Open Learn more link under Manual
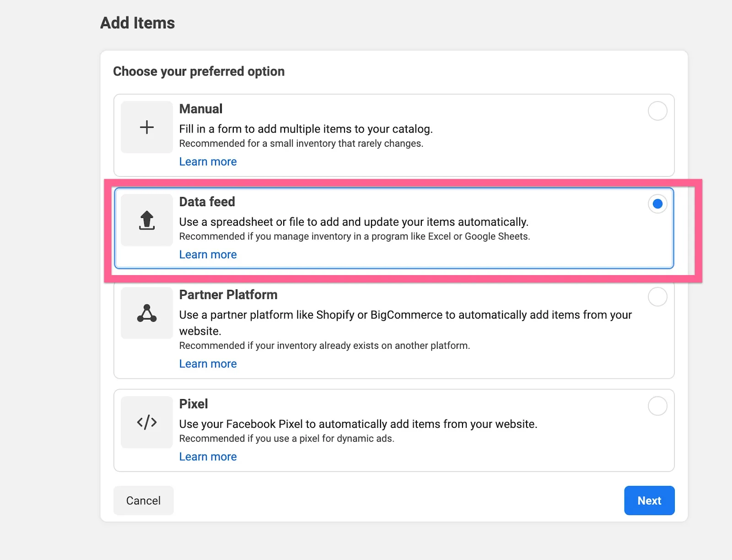 [208, 162]
